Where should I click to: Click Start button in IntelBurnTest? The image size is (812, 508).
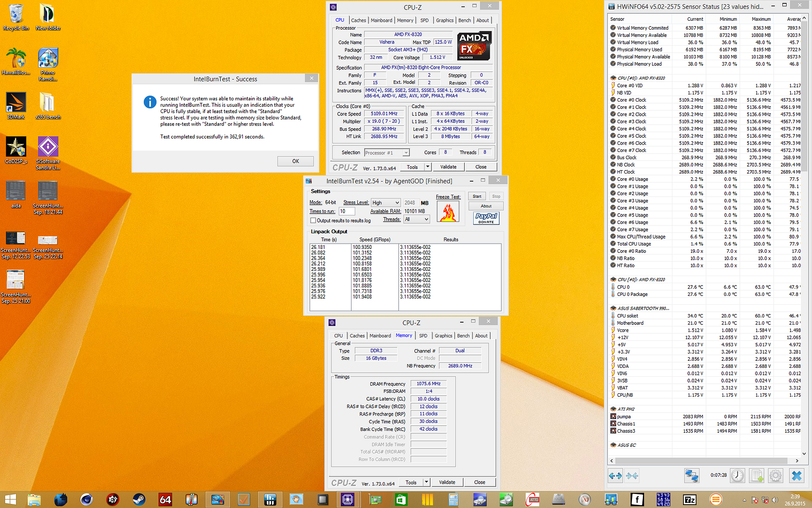[477, 196]
